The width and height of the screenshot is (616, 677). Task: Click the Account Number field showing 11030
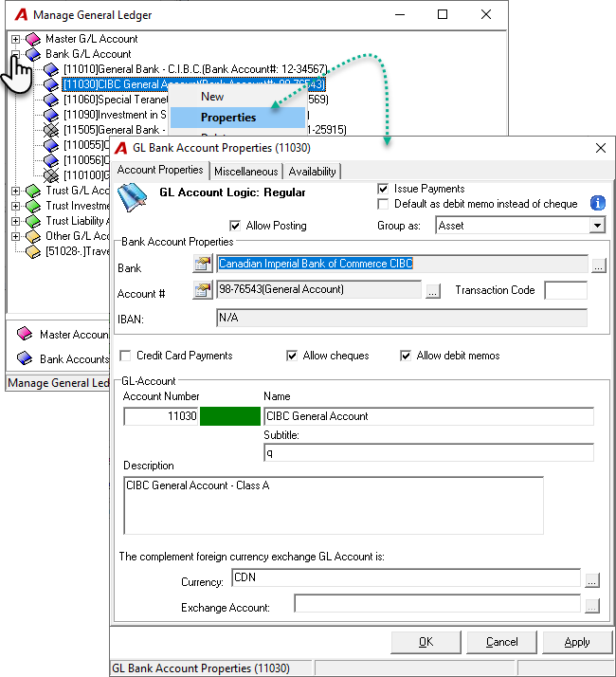click(x=161, y=416)
